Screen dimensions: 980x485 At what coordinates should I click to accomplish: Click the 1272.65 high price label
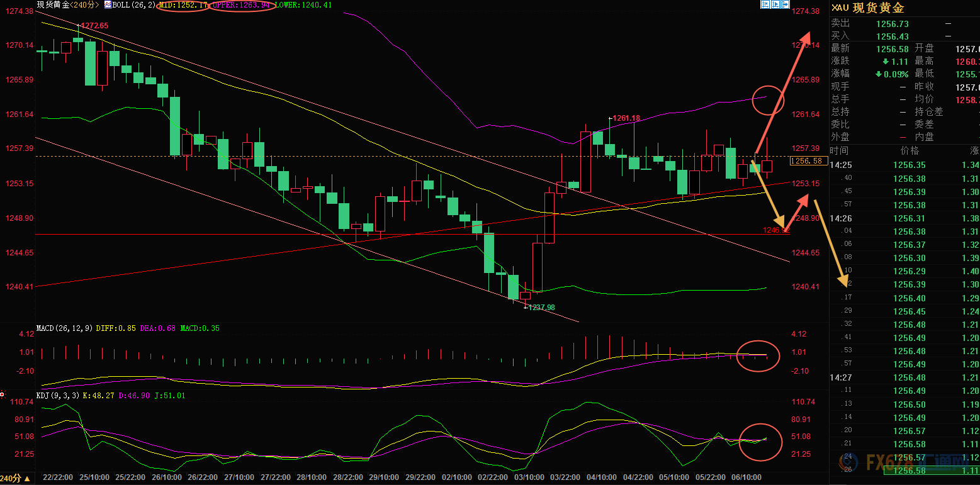coord(94,26)
